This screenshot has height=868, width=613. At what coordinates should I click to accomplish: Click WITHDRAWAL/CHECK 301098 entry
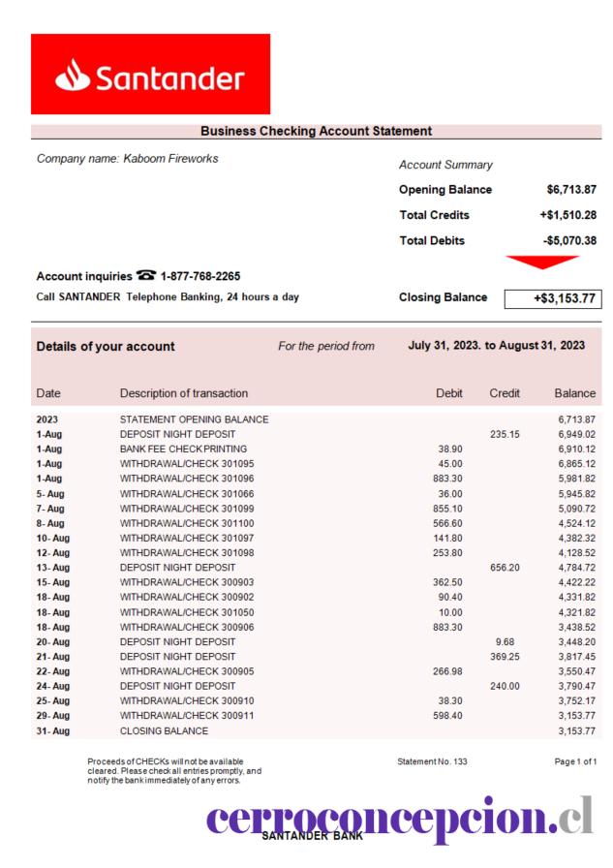pos(187,552)
